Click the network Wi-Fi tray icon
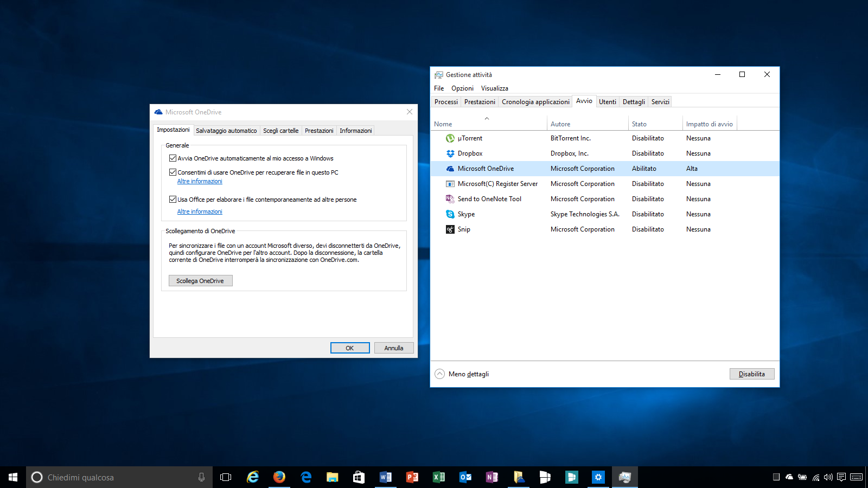The image size is (868, 488). [x=816, y=477]
